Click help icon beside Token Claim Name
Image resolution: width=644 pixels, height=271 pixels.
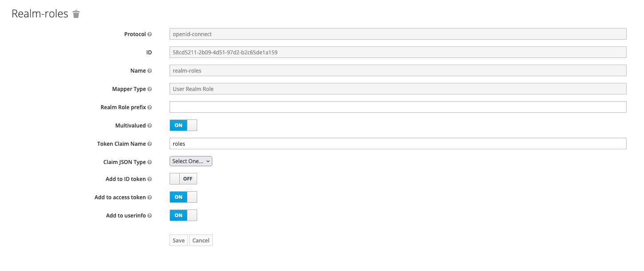coord(150,144)
